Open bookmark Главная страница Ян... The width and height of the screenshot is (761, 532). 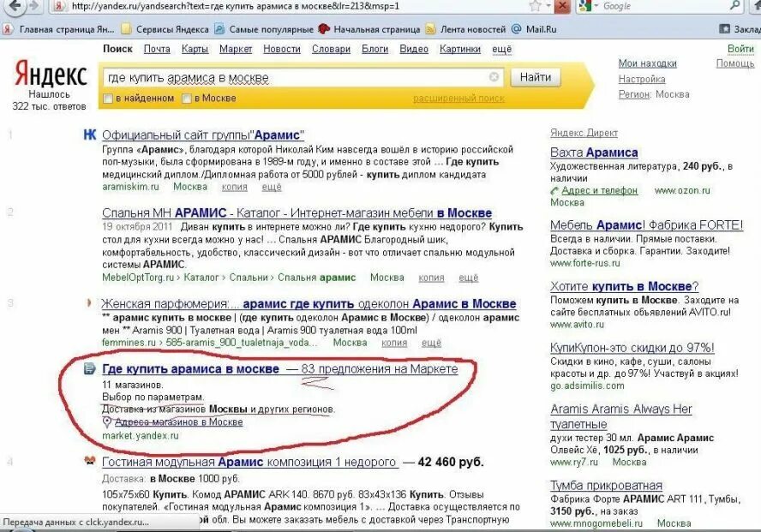(x=60, y=29)
